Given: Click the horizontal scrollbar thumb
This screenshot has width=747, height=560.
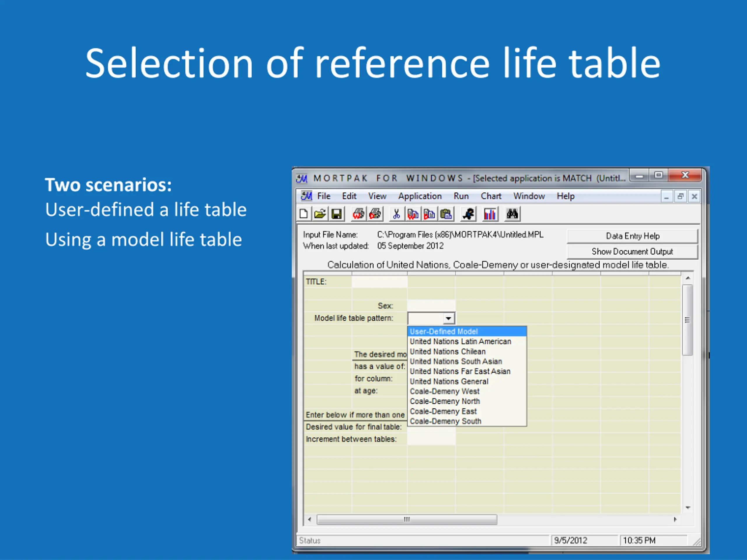Looking at the screenshot, I should click(x=406, y=519).
